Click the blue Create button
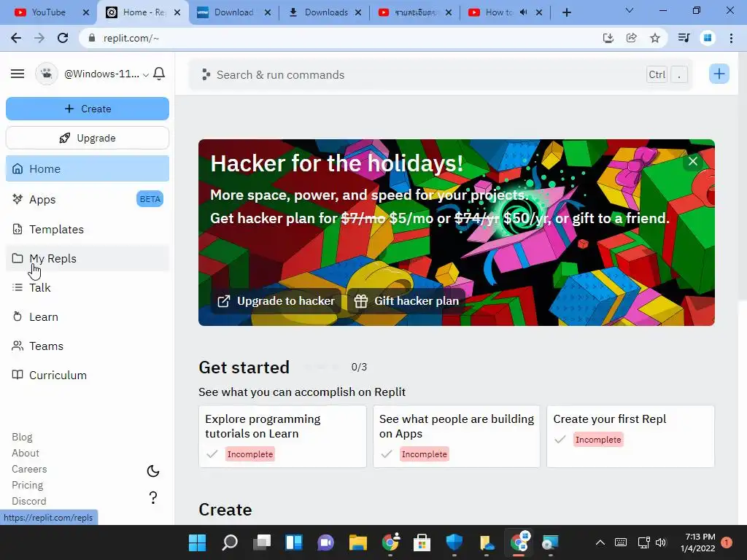The width and height of the screenshot is (747, 560). point(88,109)
